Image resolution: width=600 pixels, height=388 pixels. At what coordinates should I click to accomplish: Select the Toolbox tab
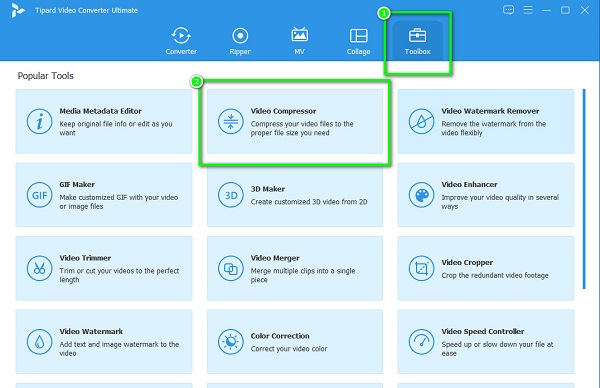click(417, 41)
